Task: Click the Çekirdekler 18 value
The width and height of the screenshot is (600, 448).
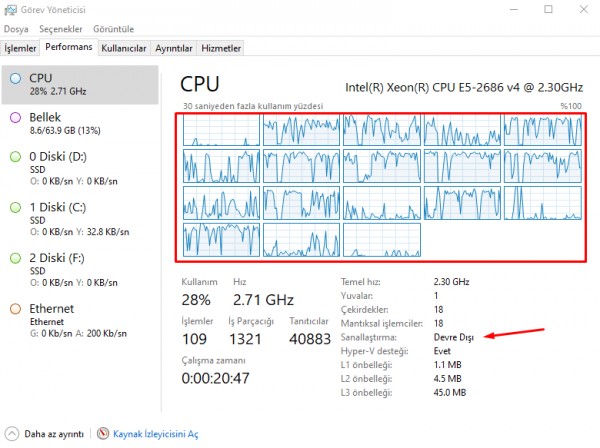Action: [439, 310]
